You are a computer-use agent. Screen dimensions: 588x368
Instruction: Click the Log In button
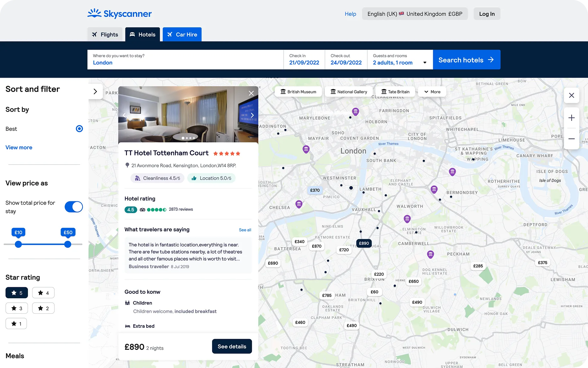(x=487, y=14)
